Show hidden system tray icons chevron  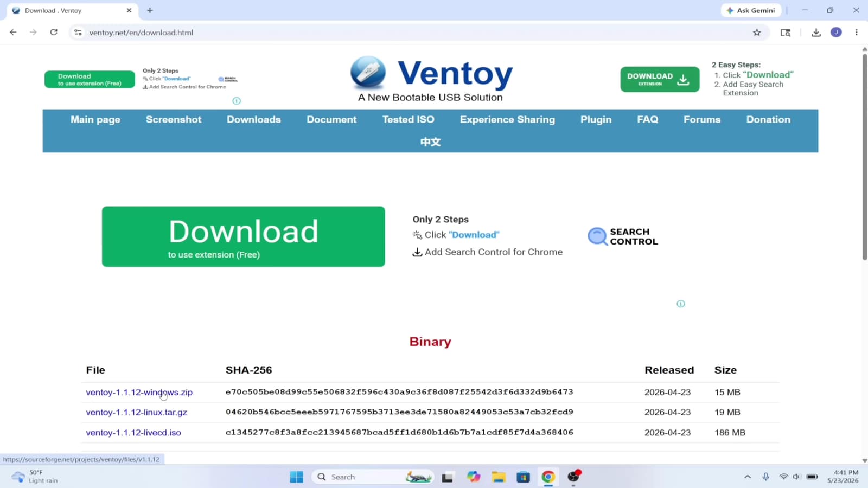(748, 477)
